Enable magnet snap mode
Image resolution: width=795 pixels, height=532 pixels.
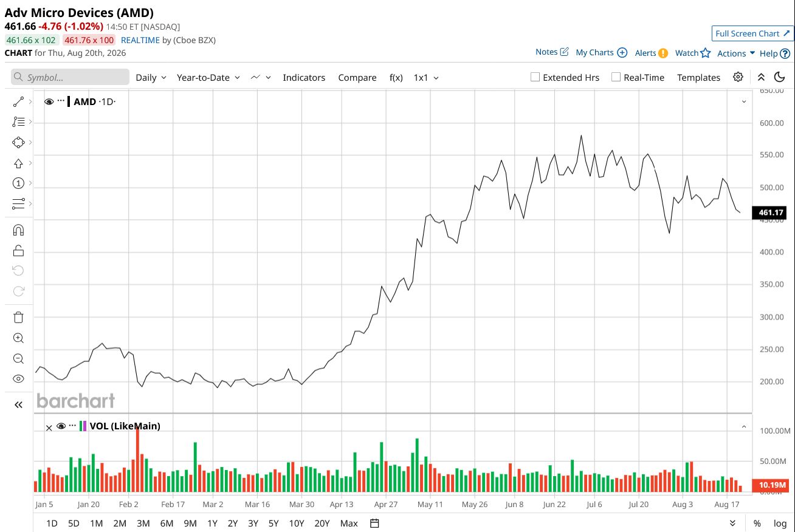18,230
